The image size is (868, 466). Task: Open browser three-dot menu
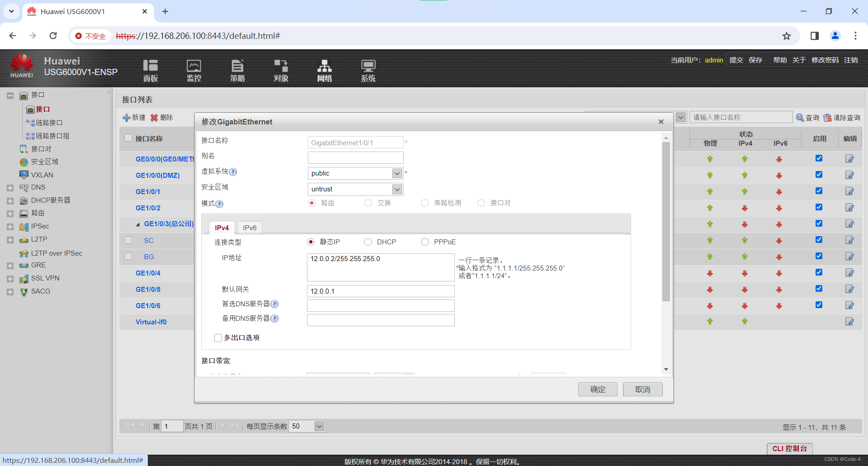[x=855, y=36]
